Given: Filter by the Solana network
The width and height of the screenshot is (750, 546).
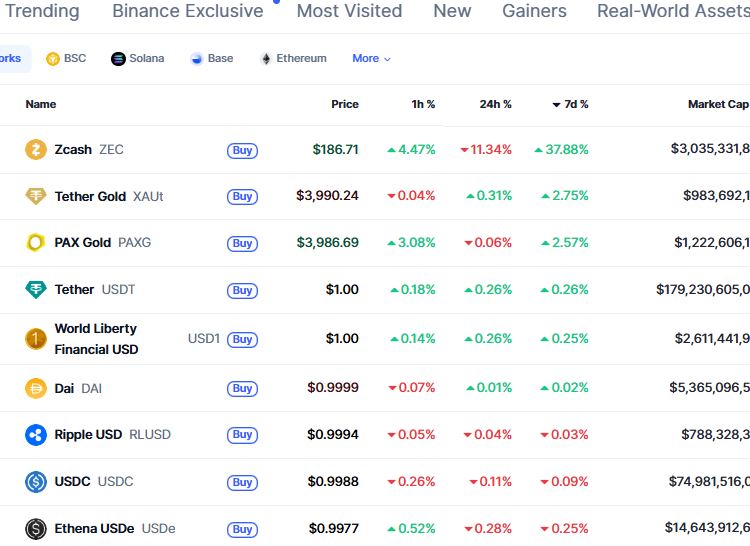Looking at the screenshot, I should [138, 59].
